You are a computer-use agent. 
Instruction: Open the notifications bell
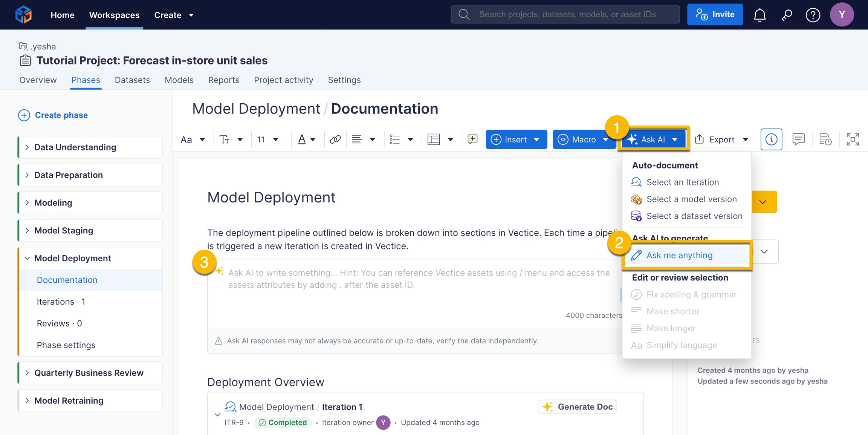point(759,15)
